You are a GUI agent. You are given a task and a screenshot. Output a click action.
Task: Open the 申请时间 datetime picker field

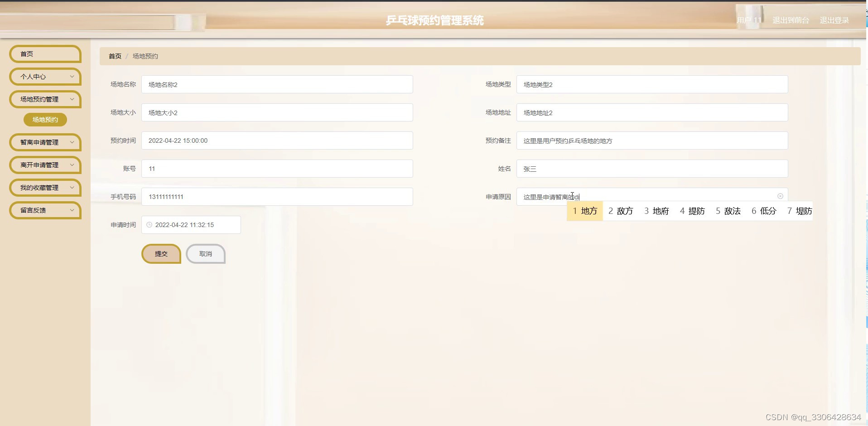click(x=191, y=225)
